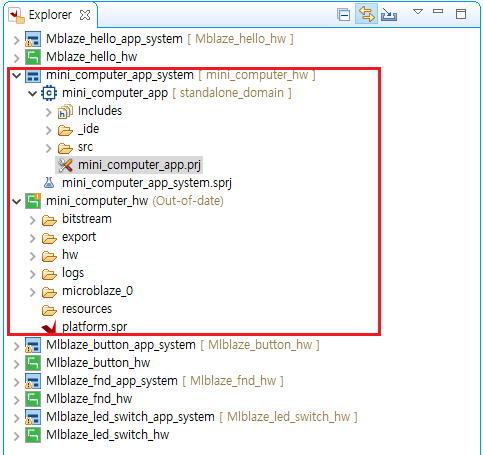
Task: Close the Explorer tab
Action: [x=85, y=15]
